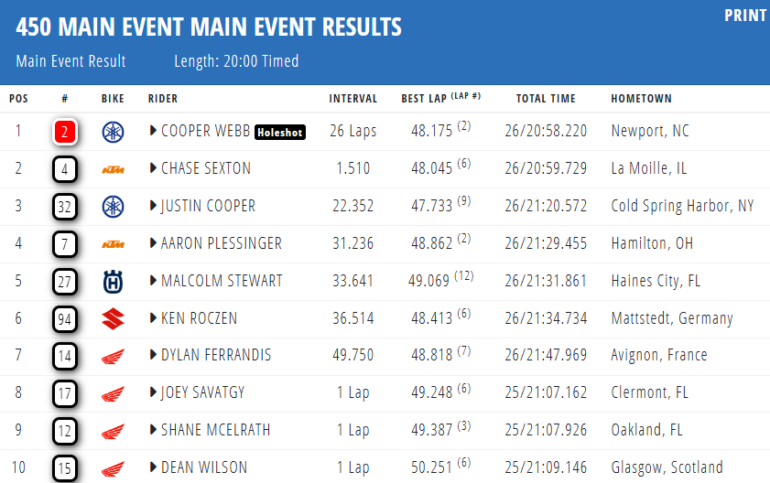Image resolution: width=770 pixels, height=483 pixels.
Task: Click the Honda wing logo beside Dylan Ferrandis
Action: click(x=112, y=356)
